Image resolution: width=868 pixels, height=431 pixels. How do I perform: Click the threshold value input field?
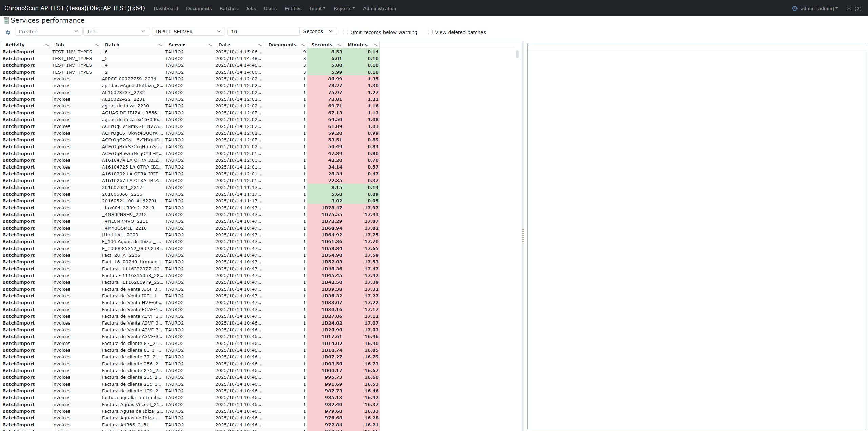click(x=263, y=32)
